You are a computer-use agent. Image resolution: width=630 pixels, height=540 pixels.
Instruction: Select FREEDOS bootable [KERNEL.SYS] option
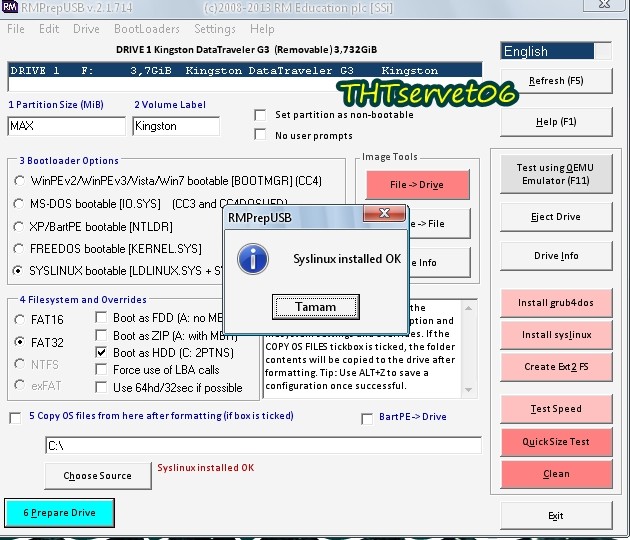[18, 249]
